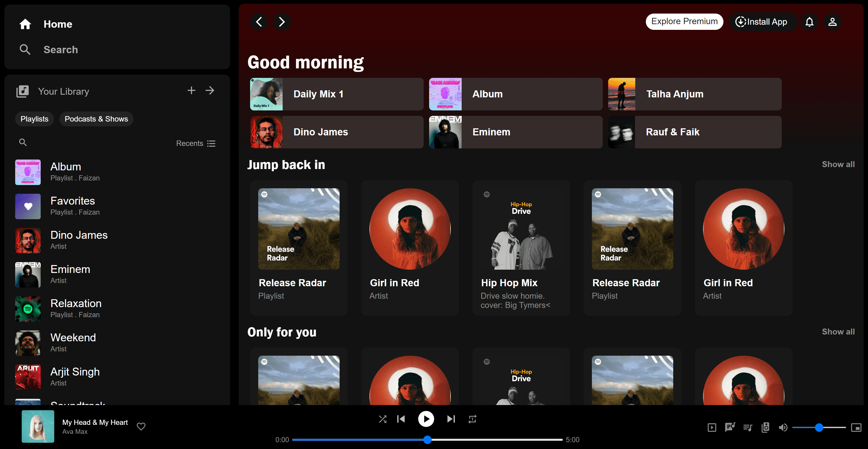Screen dimensions: 868x449
Task: Expand Your Library panel with arrow
Action: click(210, 90)
